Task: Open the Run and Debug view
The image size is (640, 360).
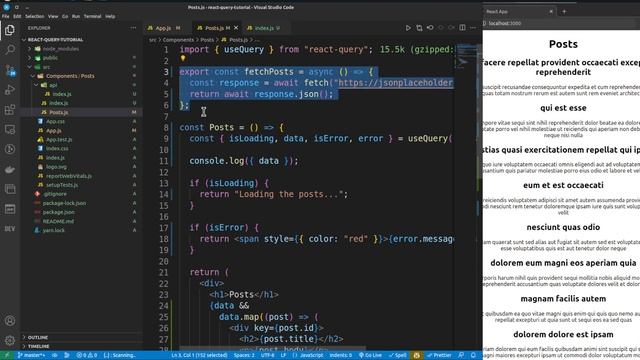Action: coord(10,90)
